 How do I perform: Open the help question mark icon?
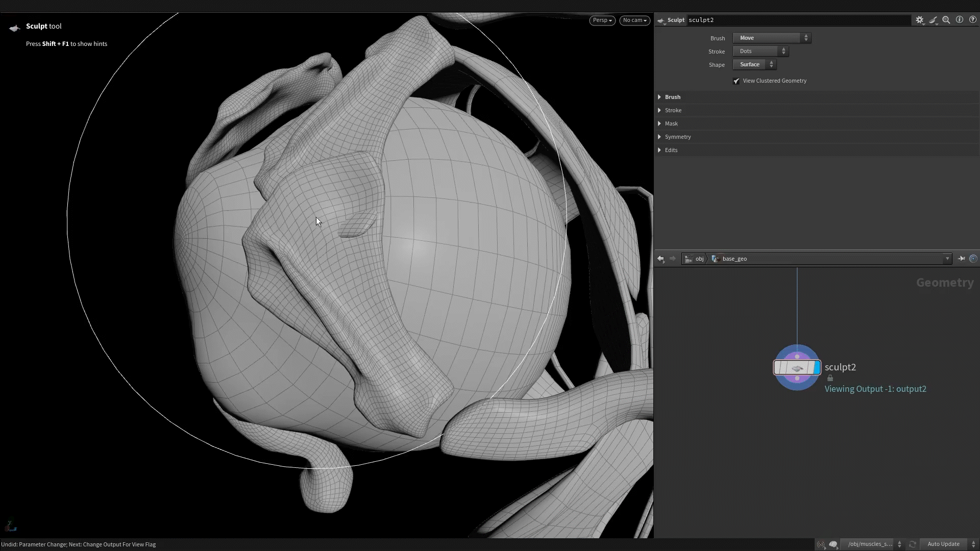coord(973,20)
